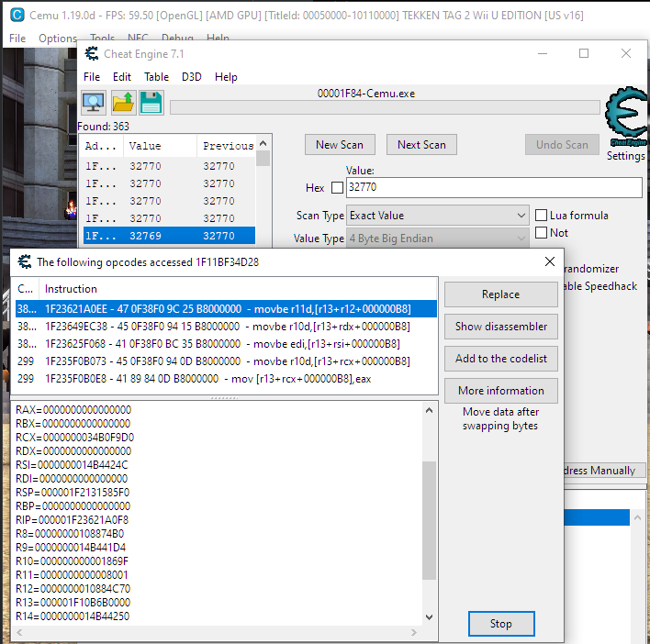Image resolution: width=650 pixels, height=644 pixels.
Task: Click the Value column header
Action: pos(160,146)
